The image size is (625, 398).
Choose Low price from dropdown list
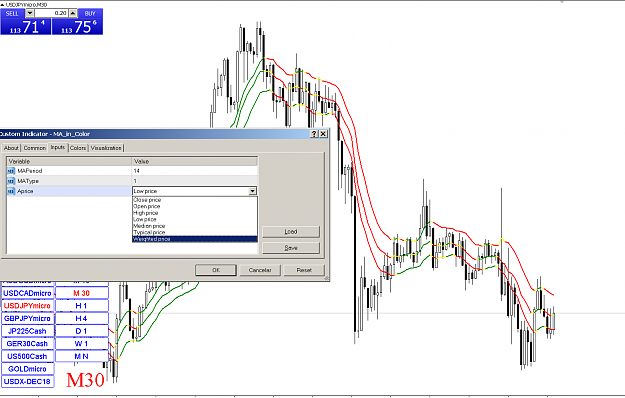[195, 220]
